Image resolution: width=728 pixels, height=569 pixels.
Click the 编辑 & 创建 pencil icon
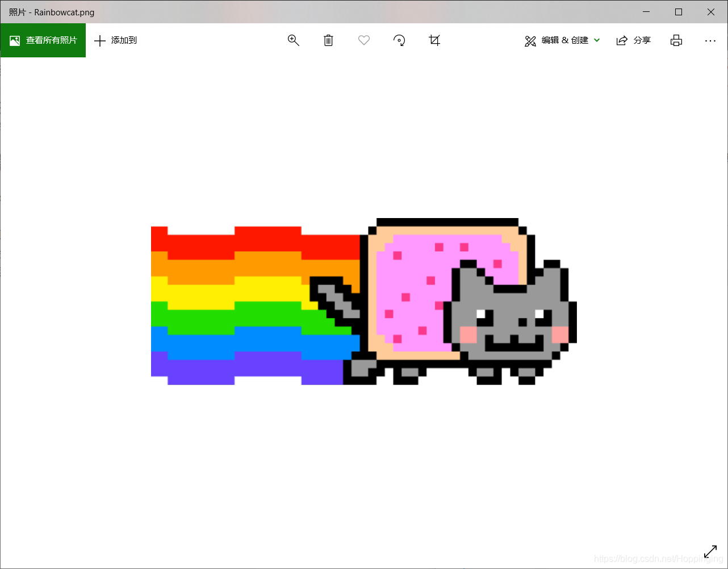click(530, 40)
